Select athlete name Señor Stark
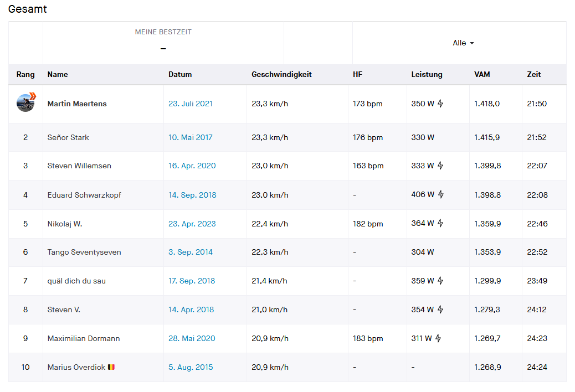This screenshot has height=392, width=575. (68, 137)
